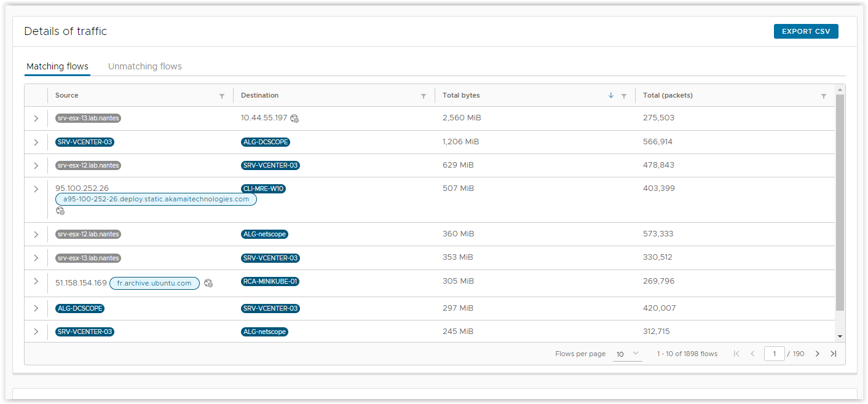Select the 507 MiB total bytes cell
The height and width of the screenshot is (404, 868).
click(x=458, y=188)
